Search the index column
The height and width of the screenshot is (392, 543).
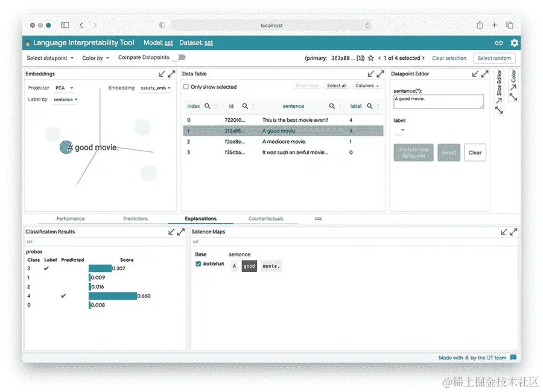(x=207, y=106)
